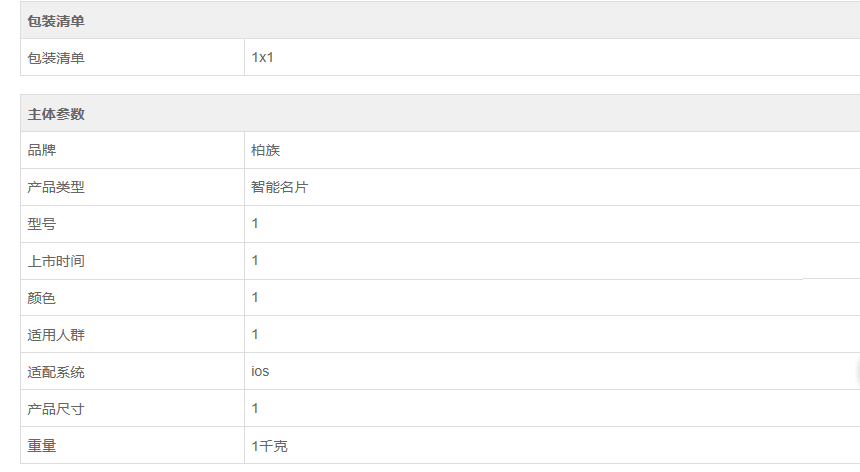Click the value next to 颜色

(255, 297)
